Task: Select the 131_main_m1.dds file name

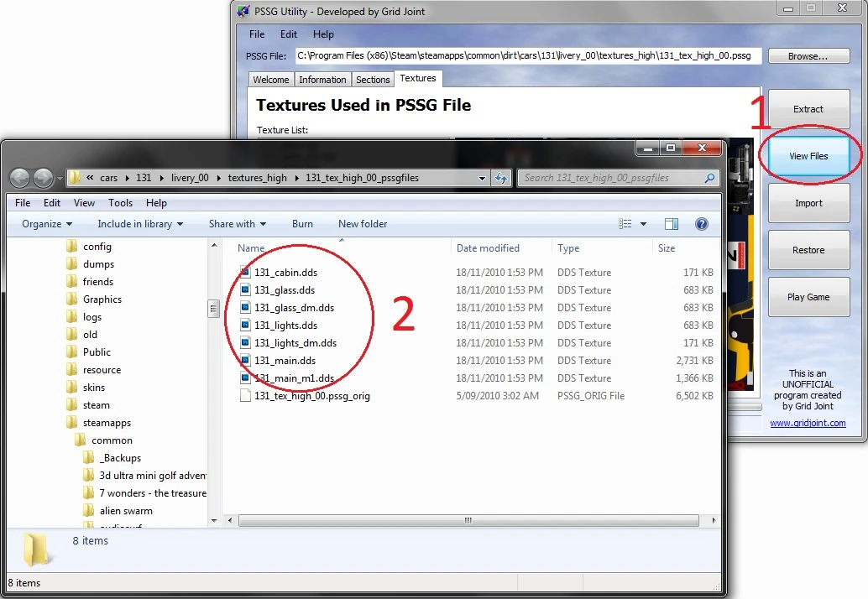Action: pyautogui.click(x=294, y=378)
